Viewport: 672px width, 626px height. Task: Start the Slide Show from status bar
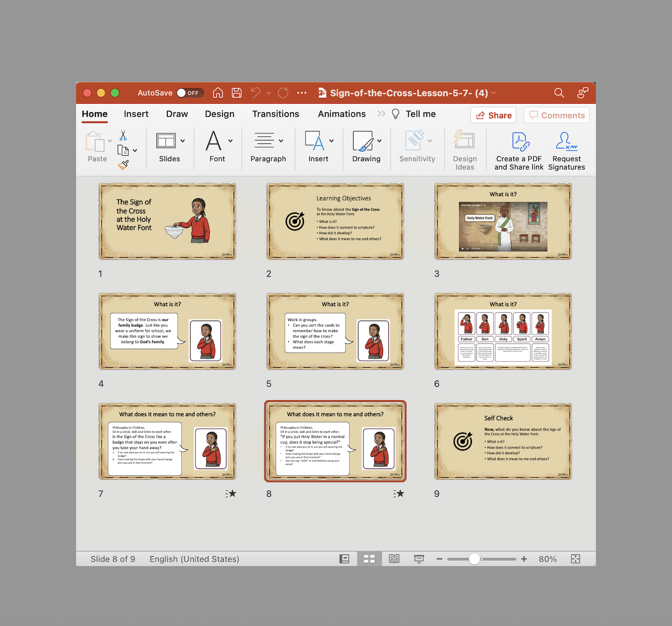419,559
